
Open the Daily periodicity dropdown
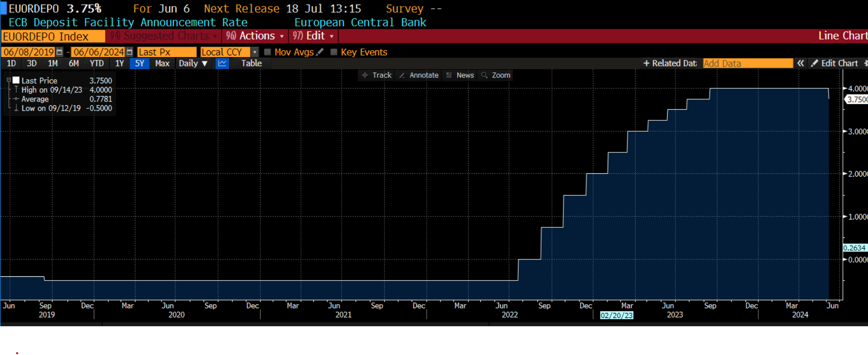tap(193, 64)
